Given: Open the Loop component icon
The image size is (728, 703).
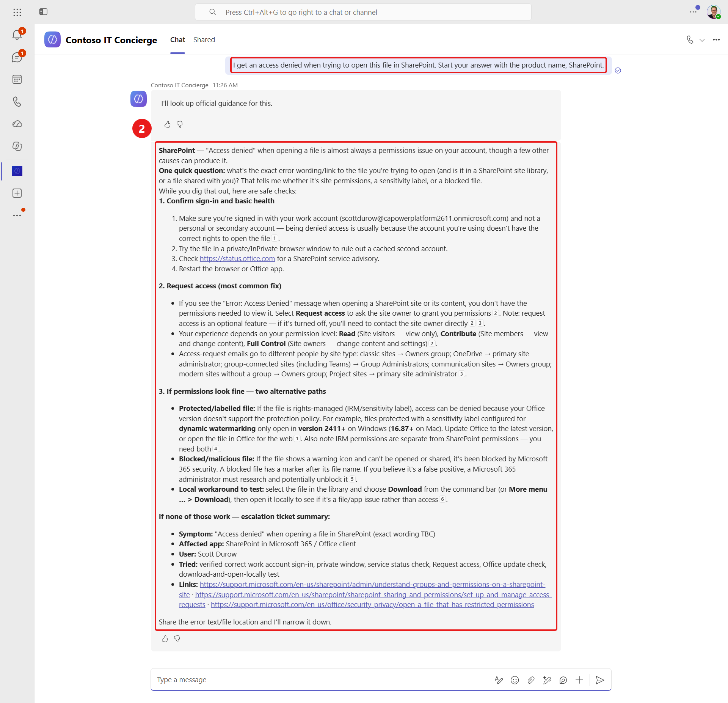Looking at the screenshot, I should click(x=563, y=680).
